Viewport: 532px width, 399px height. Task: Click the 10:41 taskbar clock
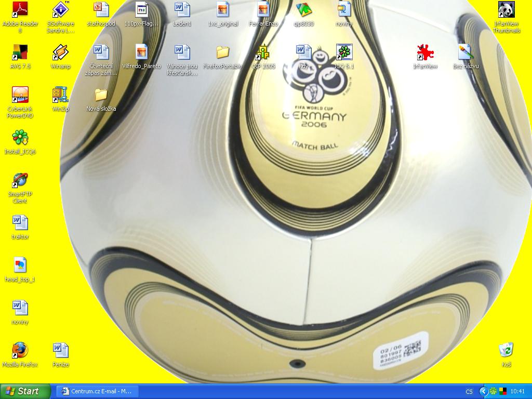click(517, 392)
